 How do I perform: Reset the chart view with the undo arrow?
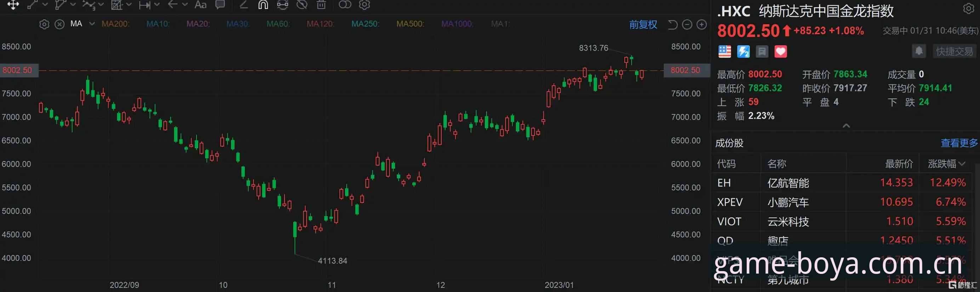(x=673, y=25)
